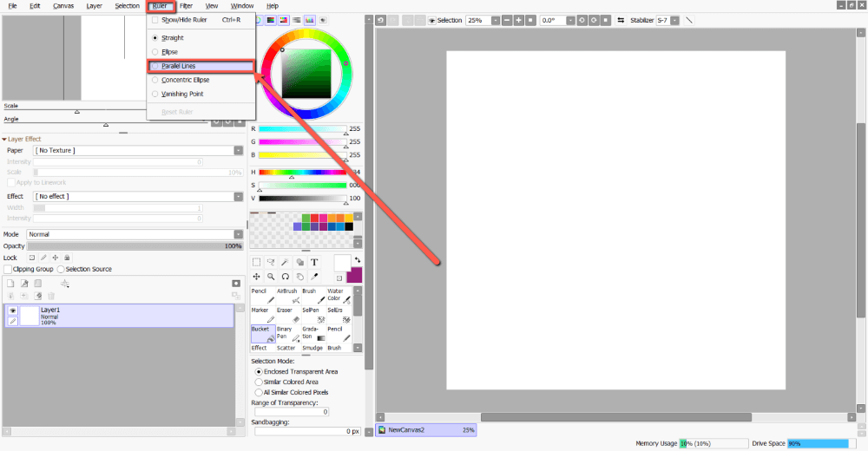Choose the Bucket fill tool
868x451 pixels.
[263, 334]
